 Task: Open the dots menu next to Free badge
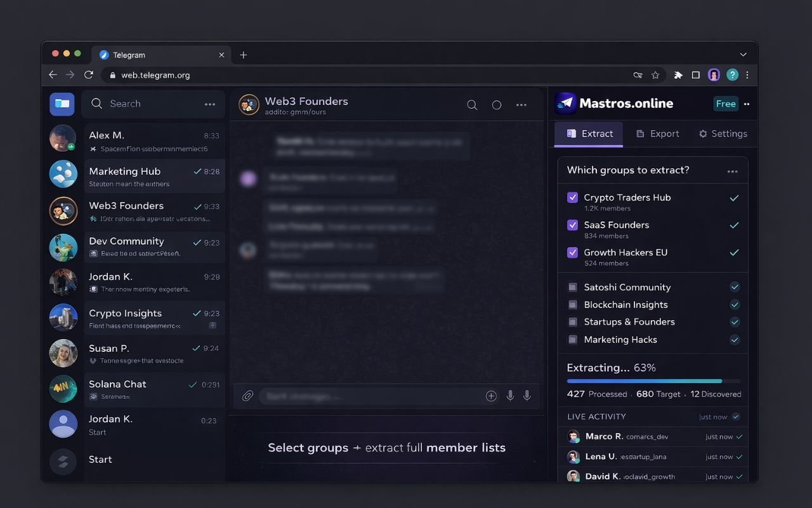pyautogui.click(x=747, y=104)
